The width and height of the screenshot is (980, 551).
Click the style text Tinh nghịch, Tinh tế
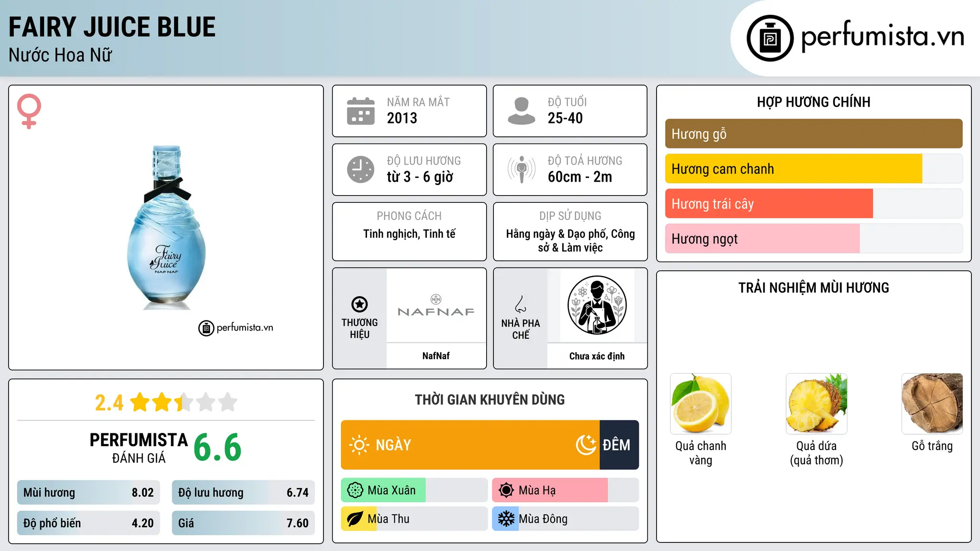pos(409,234)
